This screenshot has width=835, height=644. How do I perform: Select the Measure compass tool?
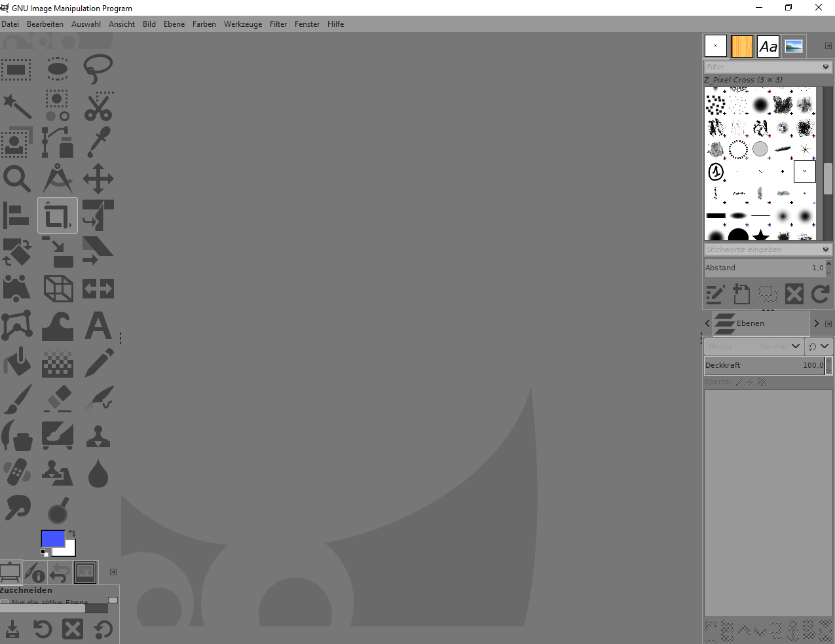(58, 179)
